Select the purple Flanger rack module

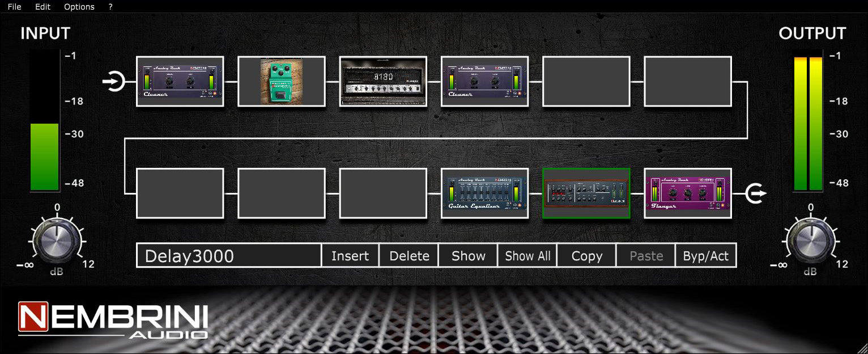pyautogui.click(x=687, y=193)
